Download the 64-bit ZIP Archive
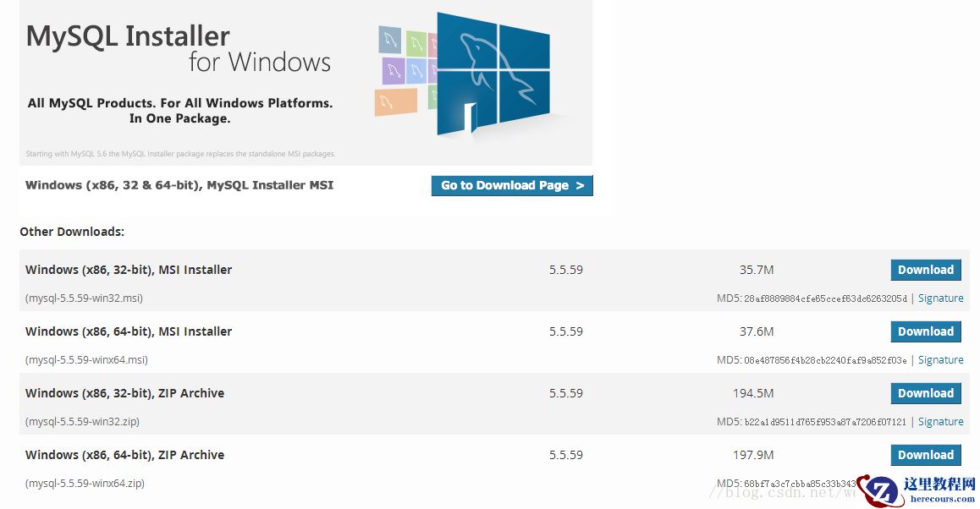 coord(925,455)
